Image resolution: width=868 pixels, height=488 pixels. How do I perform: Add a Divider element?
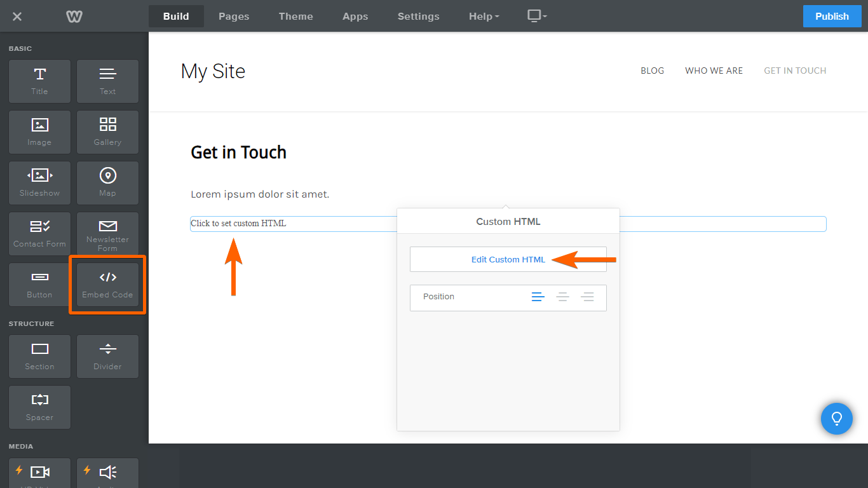tap(107, 356)
